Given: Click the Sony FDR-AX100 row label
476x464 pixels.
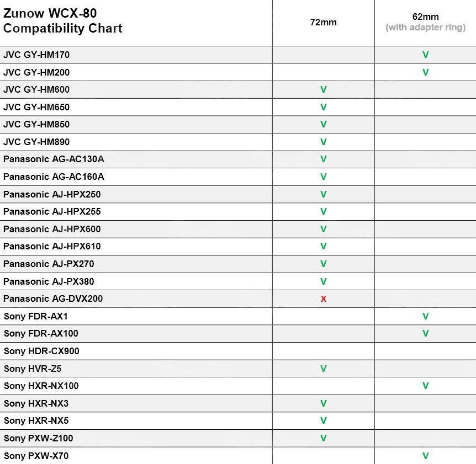Looking at the screenshot, I should click(x=41, y=334).
